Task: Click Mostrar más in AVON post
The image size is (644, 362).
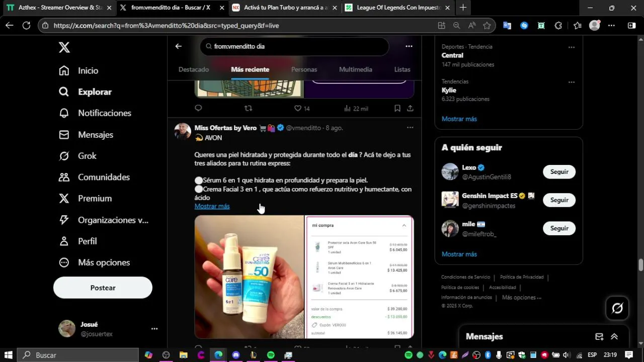Action: point(212,206)
